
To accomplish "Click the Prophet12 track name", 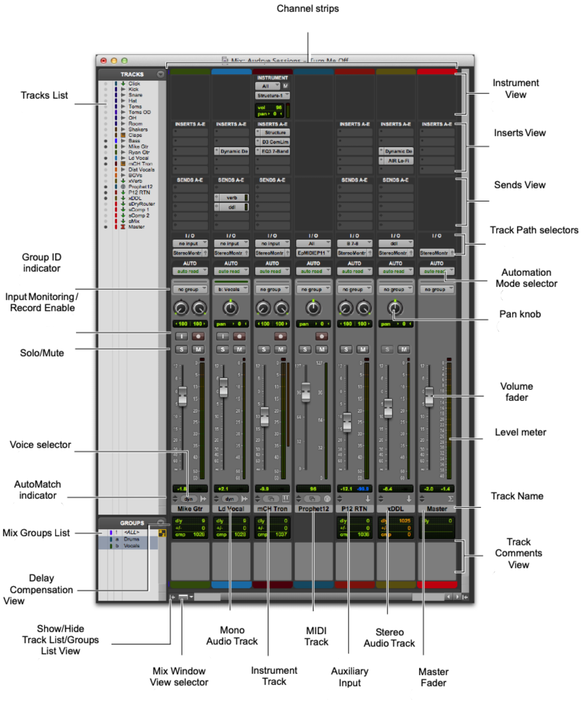I will (x=313, y=509).
